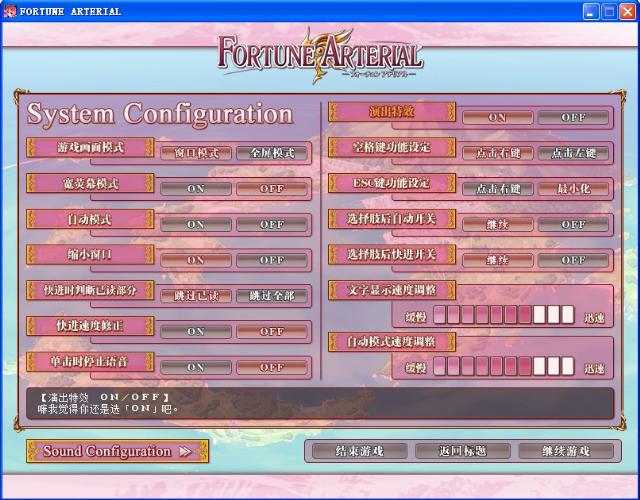Set 自动模式速度调整 slider to slowest block
Screen dimensions: 640x500
[x=440, y=366]
